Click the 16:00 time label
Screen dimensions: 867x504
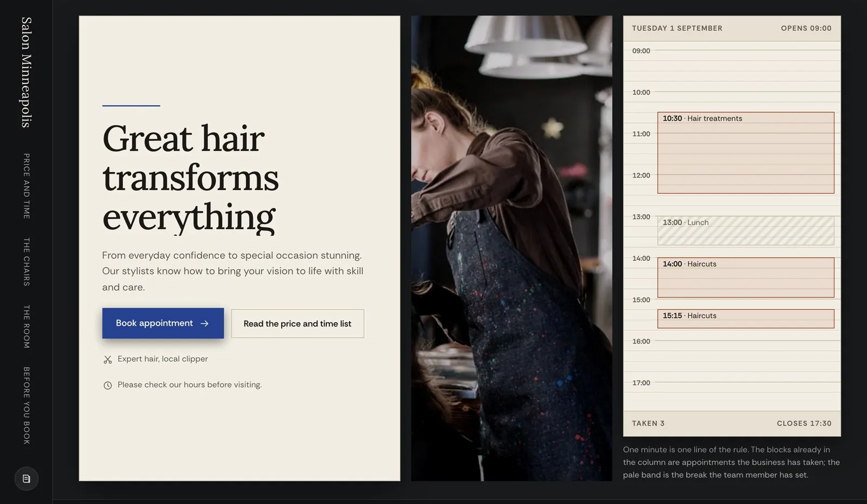(x=641, y=342)
